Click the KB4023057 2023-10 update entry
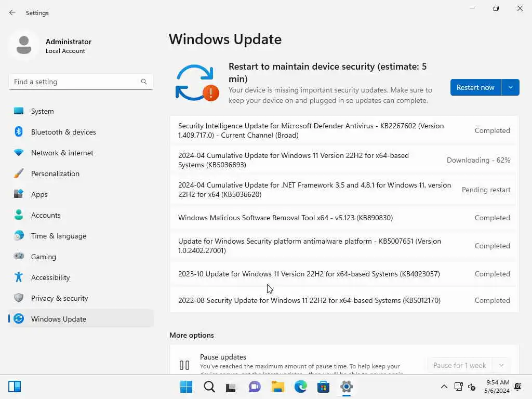Image resolution: width=532 pixels, height=399 pixels. (344, 274)
